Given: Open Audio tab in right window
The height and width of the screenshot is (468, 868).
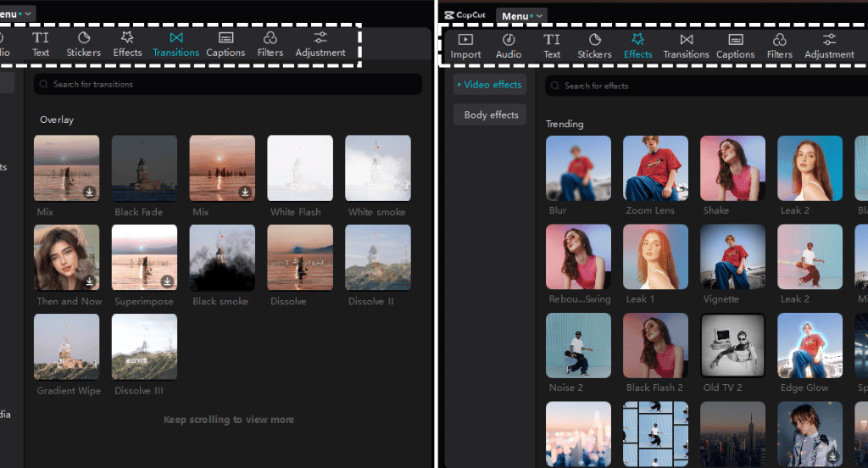Looking at the screenshot, I should click(x=509, y=46).
